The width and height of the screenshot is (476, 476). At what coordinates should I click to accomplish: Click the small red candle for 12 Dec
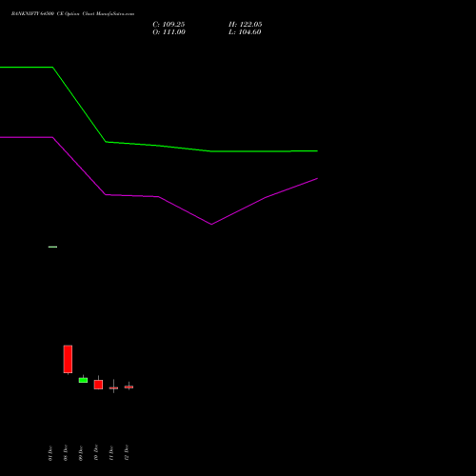(129, 387)
